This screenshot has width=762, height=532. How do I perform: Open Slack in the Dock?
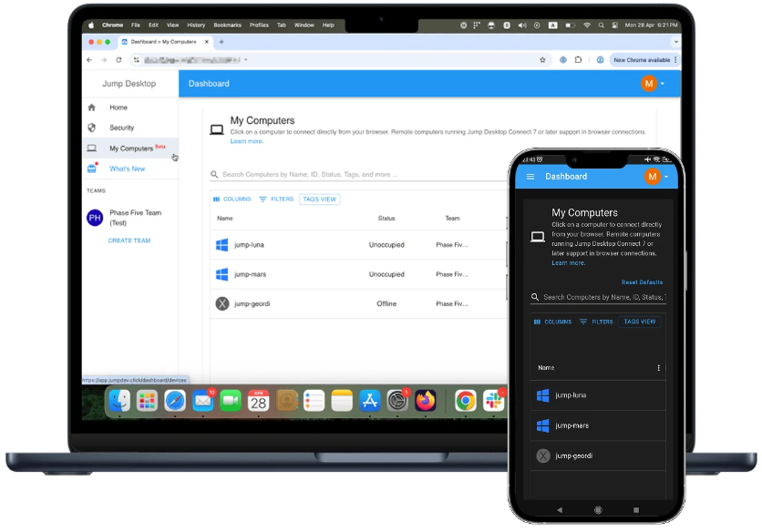pos(493,402)
